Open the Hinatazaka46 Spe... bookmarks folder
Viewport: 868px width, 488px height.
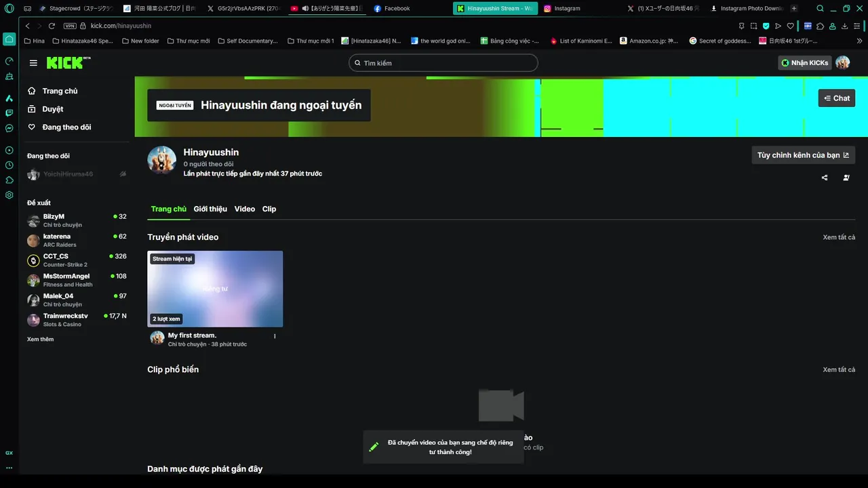pyautogui.click(x=82, y=41)
